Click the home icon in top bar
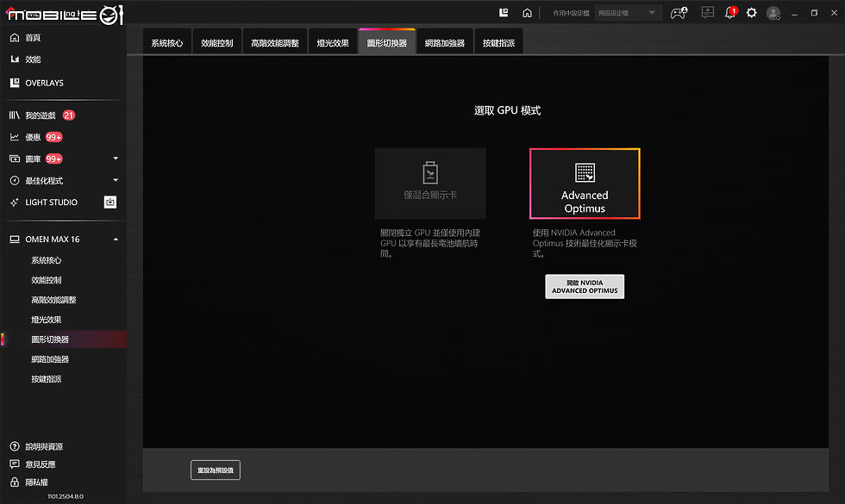This screenshot has height=504, width=845. click(x=527, y=12)
